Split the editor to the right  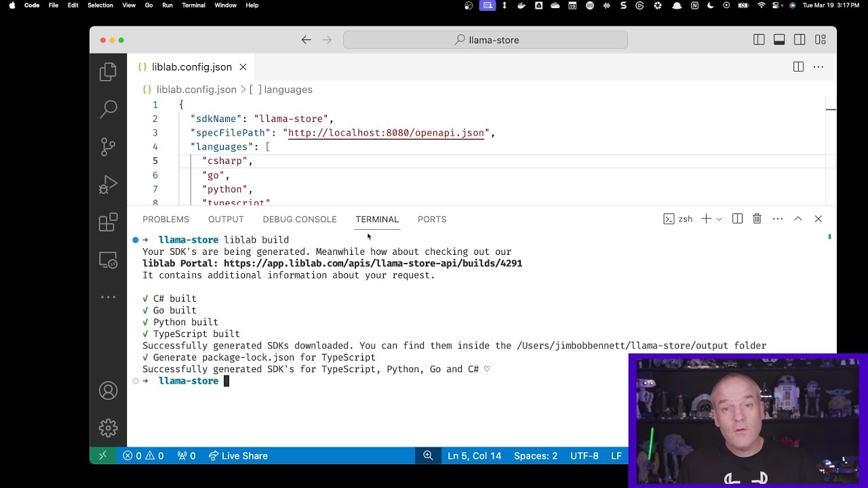click(798, 66)
